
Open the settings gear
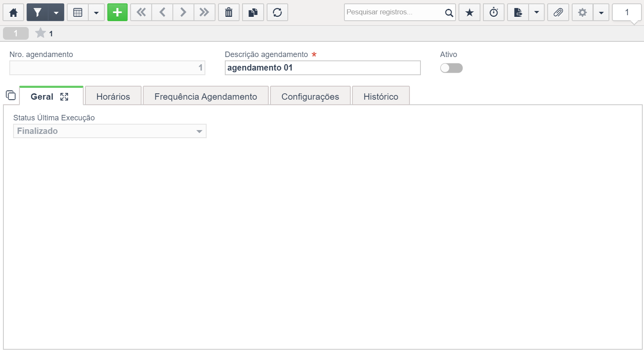click(583, 12)
